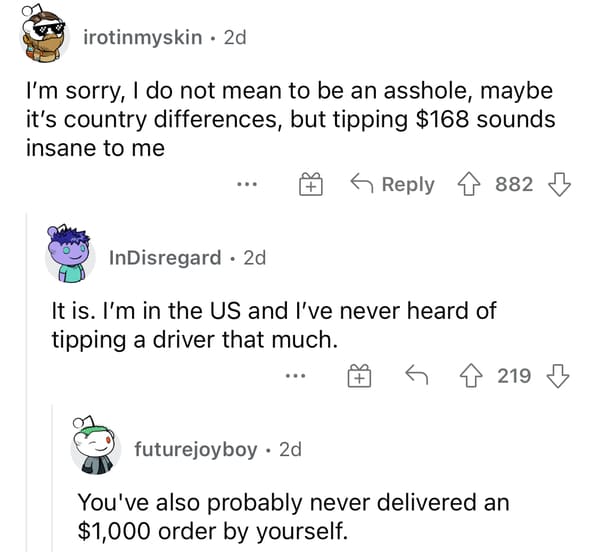The height and width of the screenshot is (552, 599).
Task: Open more options for InDisregard's comment
Action: tap(296, 376)
